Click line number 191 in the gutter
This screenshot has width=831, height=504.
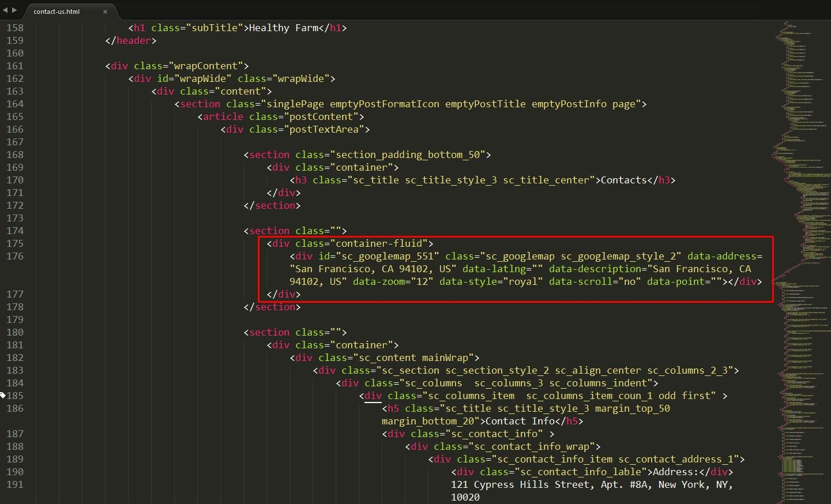point(15,484)
